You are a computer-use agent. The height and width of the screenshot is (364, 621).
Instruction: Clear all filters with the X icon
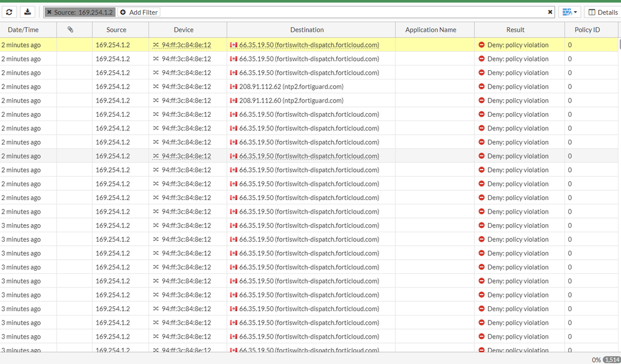click(x=550, y=12)
